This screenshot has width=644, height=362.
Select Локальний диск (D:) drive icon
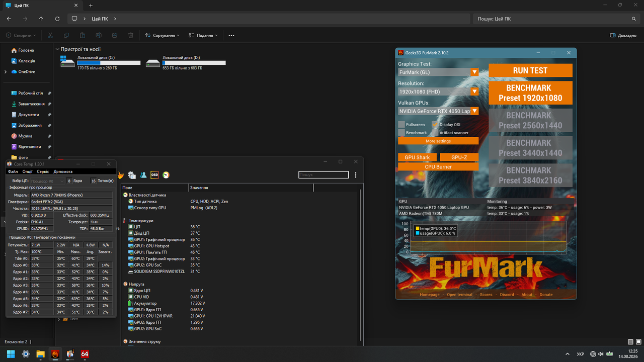[152, 63]
